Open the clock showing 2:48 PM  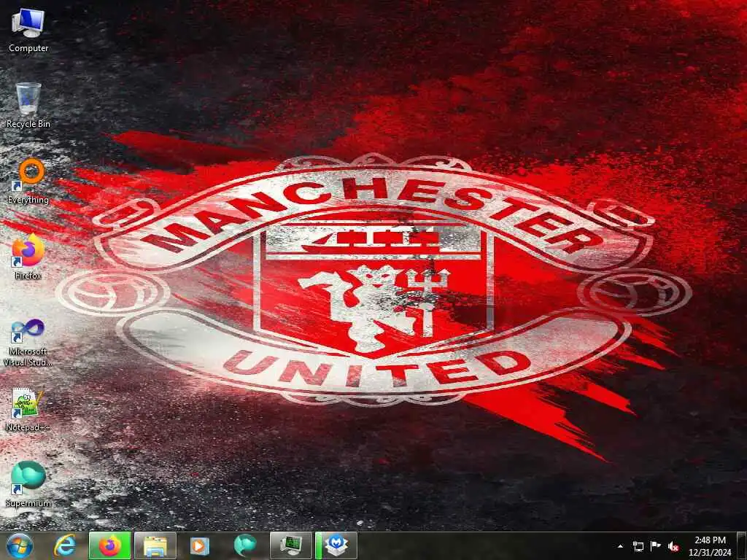710,546
